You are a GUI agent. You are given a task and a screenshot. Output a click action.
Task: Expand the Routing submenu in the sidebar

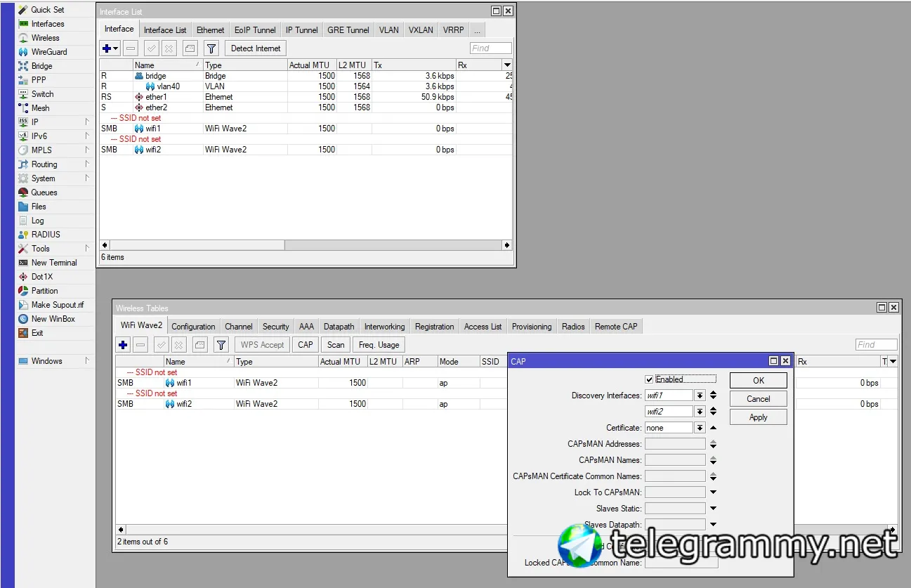coord(88,164)
